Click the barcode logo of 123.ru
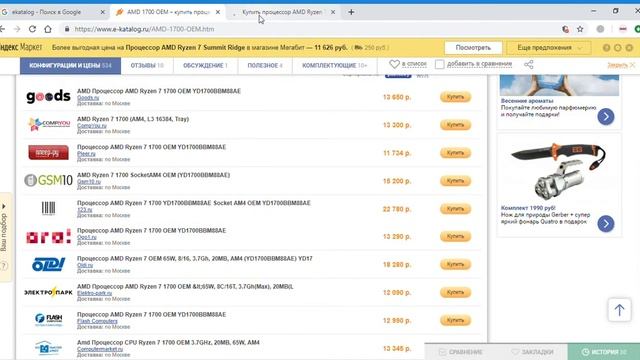 [x=48, y=208]
